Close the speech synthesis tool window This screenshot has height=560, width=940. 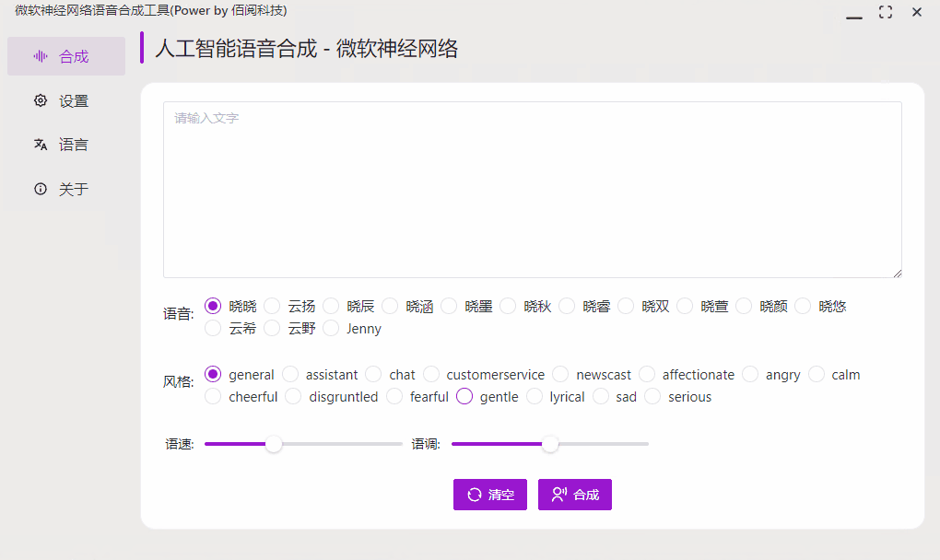tap(917, 12)
